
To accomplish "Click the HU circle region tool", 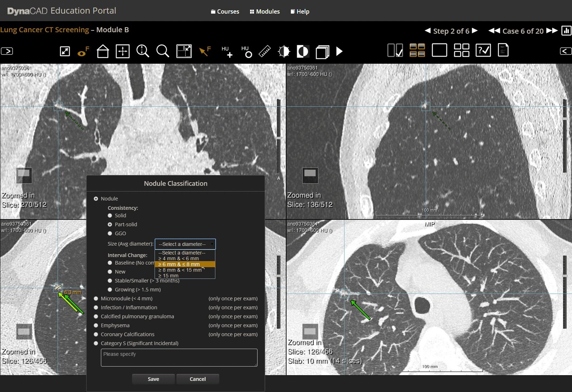I will pos(246,52).
